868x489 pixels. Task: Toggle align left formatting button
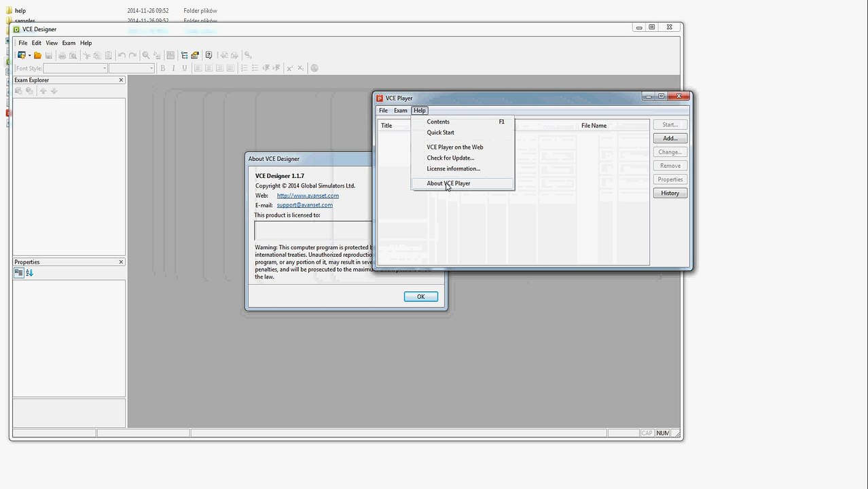pyautogui.click(x=198, y=68)
